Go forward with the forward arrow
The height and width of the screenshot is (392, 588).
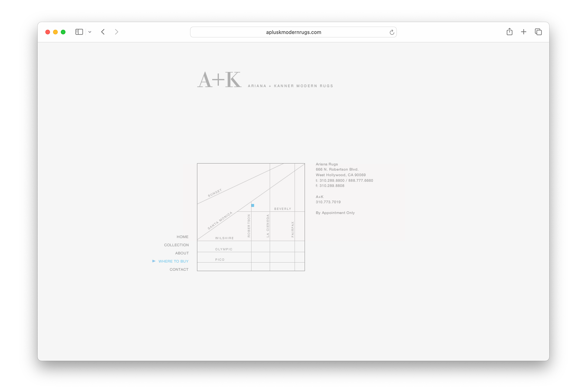point(116,32)
